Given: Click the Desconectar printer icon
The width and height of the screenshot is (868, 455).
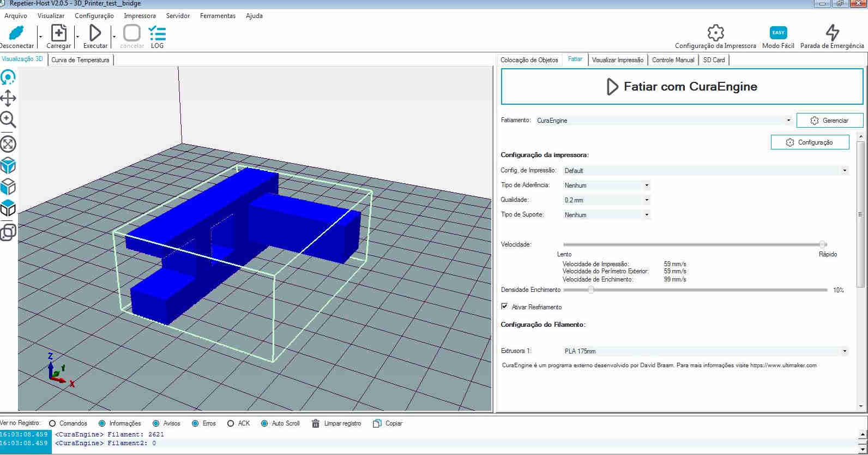Looking at the screenshot, I should coord(17,33).
